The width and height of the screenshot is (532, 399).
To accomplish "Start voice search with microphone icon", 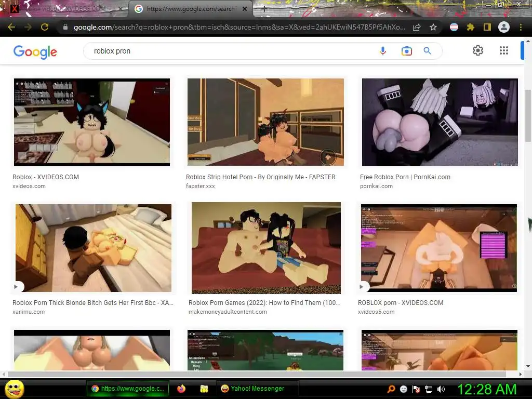I will pos(383,51).
